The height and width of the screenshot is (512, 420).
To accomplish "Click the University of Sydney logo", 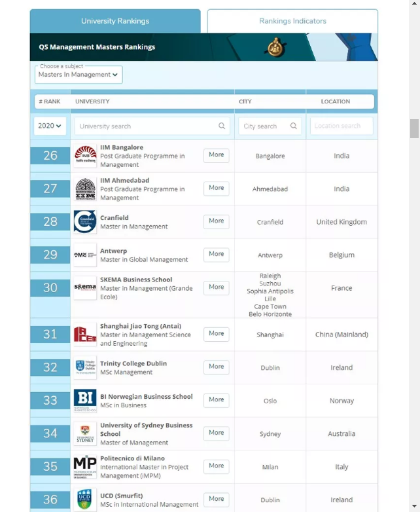I will click(85, 433).
